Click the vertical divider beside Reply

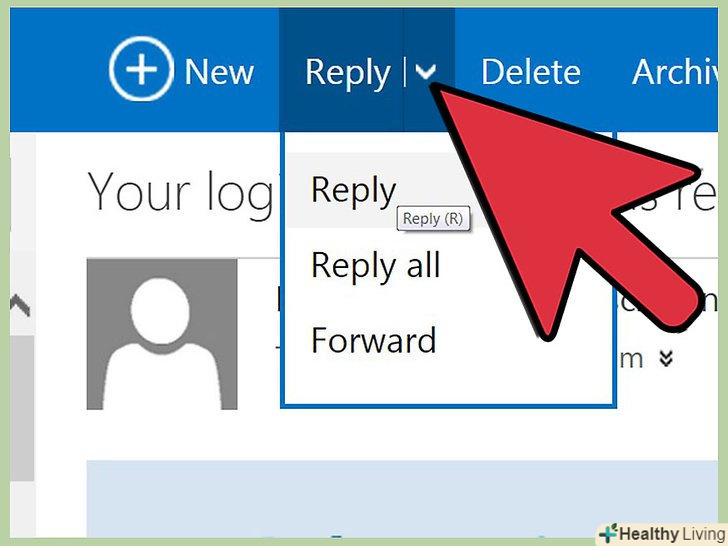404,72
